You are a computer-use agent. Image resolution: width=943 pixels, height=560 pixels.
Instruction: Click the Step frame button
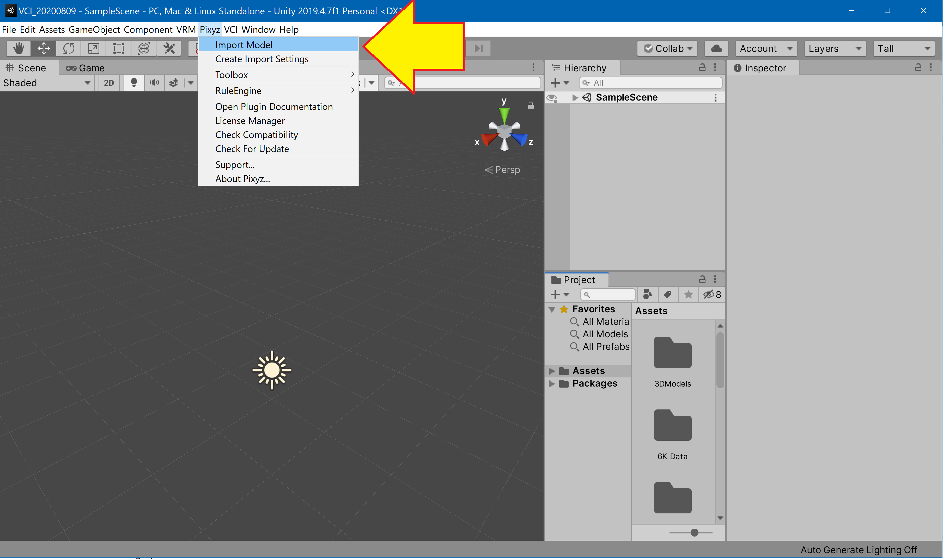click(x=478, y=48)
